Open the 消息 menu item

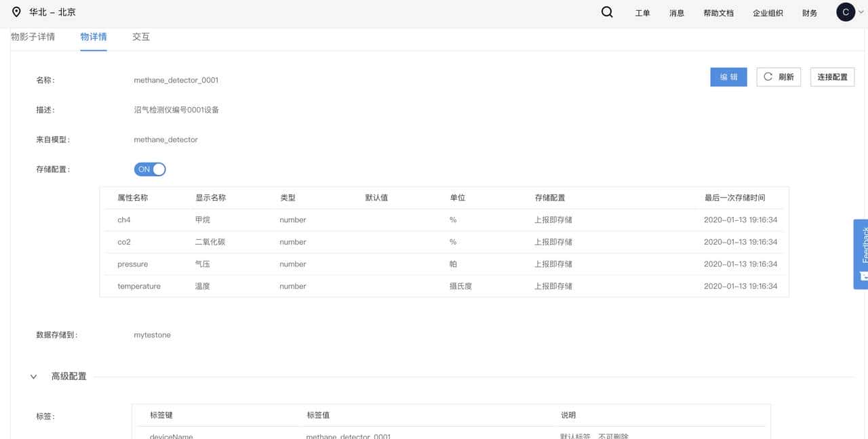pos(677,13)
